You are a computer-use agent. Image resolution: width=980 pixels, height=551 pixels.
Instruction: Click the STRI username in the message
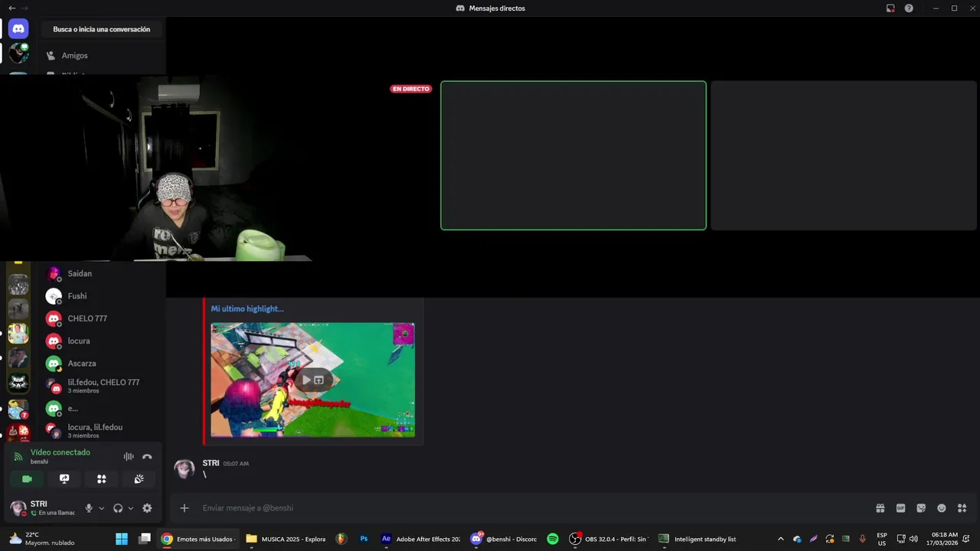tap(211, 463)
